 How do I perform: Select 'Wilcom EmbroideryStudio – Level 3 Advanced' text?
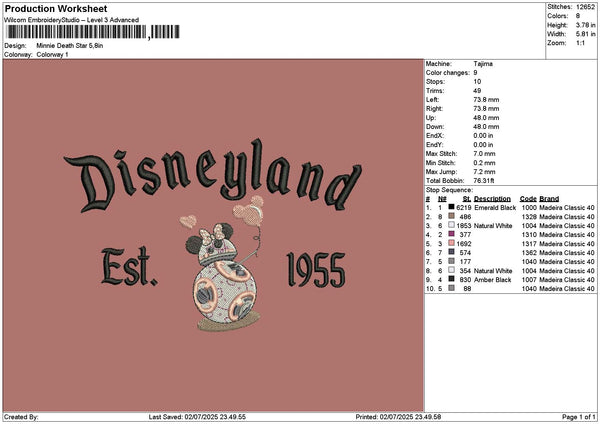(72, 20)
